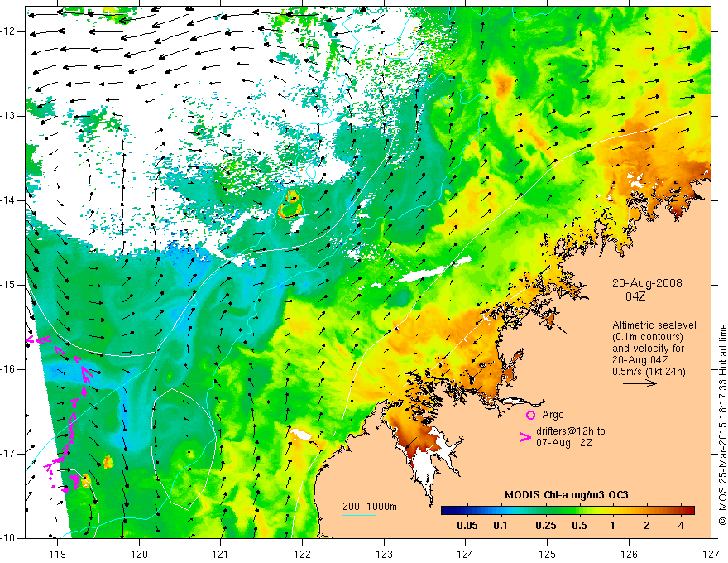Click the longitude axis label '119'
This screenshot has height=563, width=728.
pyautogui.click(x=57, y=554)
